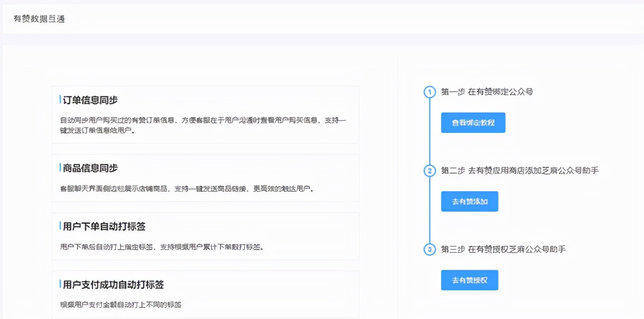The image size is (644, 319).
Task: Click step three label 在有赞授权芝麻公众号助手
Action: click(503, 250)
